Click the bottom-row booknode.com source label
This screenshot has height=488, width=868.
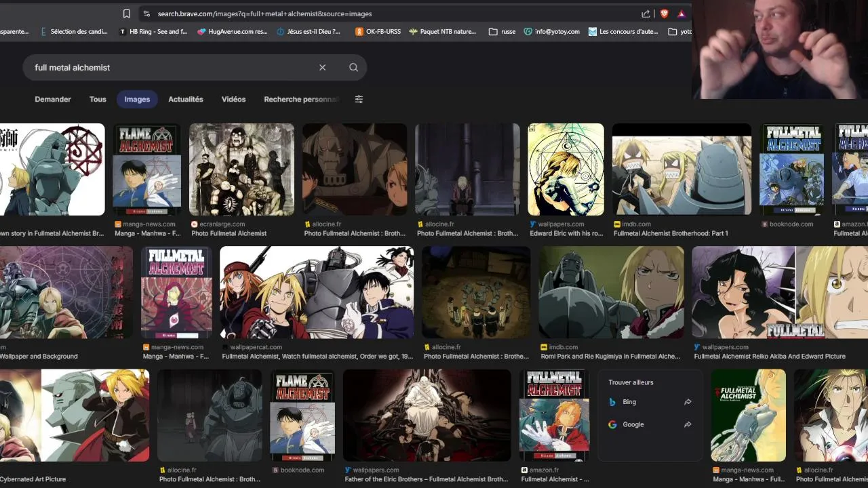(298, 470)
